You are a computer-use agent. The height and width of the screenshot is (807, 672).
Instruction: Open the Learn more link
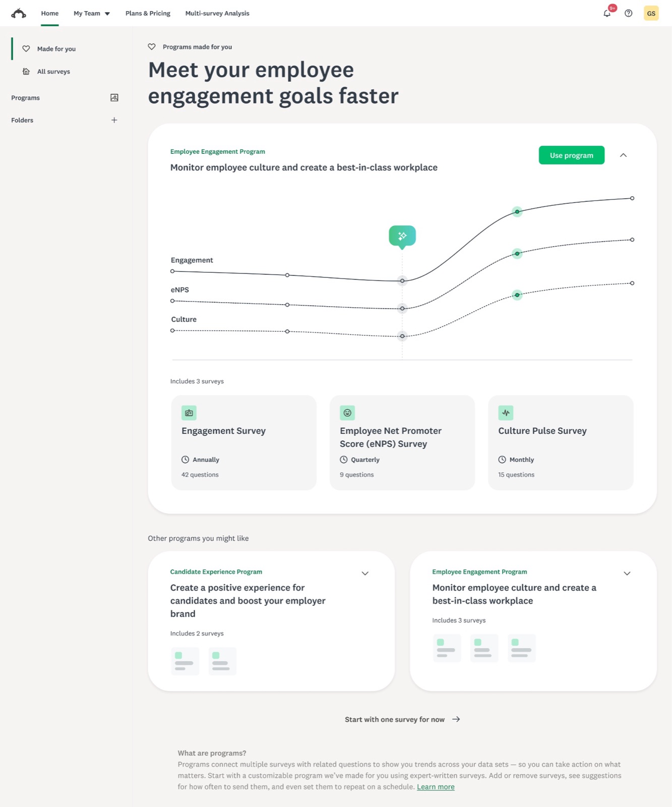click(x=436, y=787)
